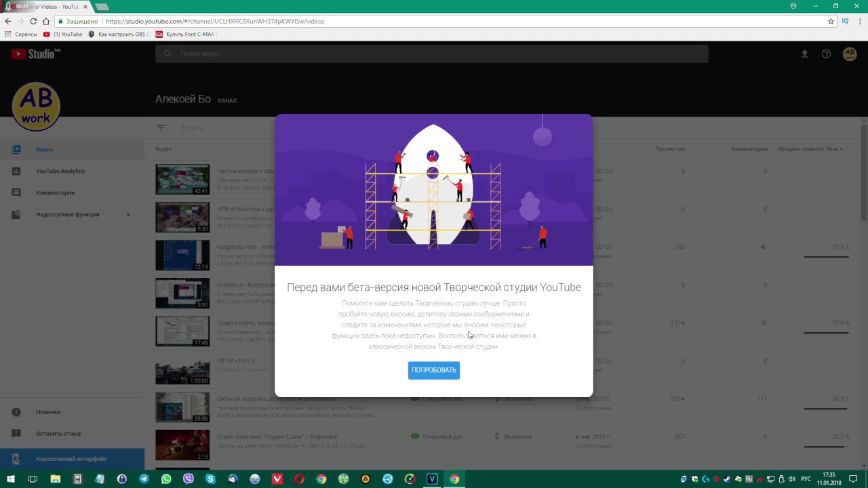This screenshot has width=868, height=488.
Task: Click the IQ browser extension icon
Action: coord(845,21)
